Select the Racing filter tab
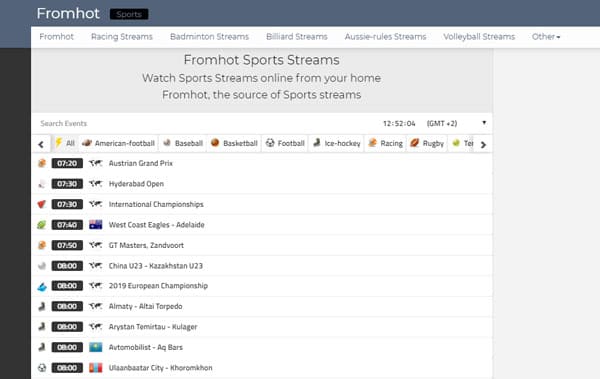The image size is (600, 379). pyautogui.click(x=385, y=144)
